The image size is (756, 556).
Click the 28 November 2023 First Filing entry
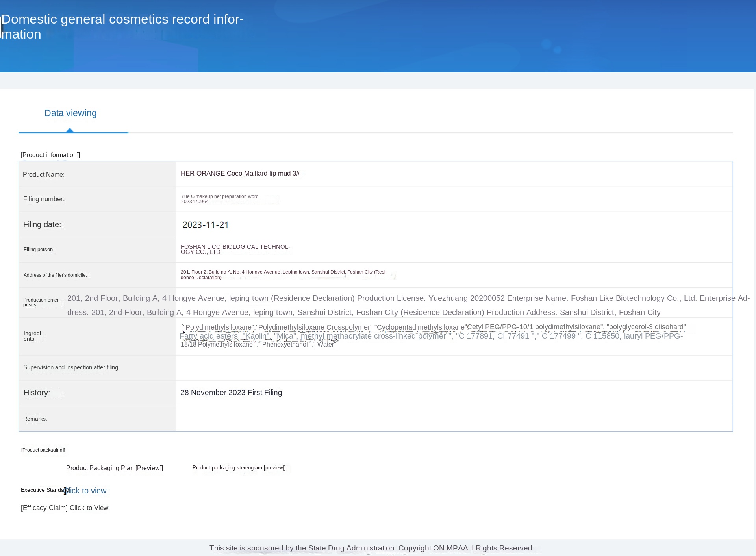(231, 393)
